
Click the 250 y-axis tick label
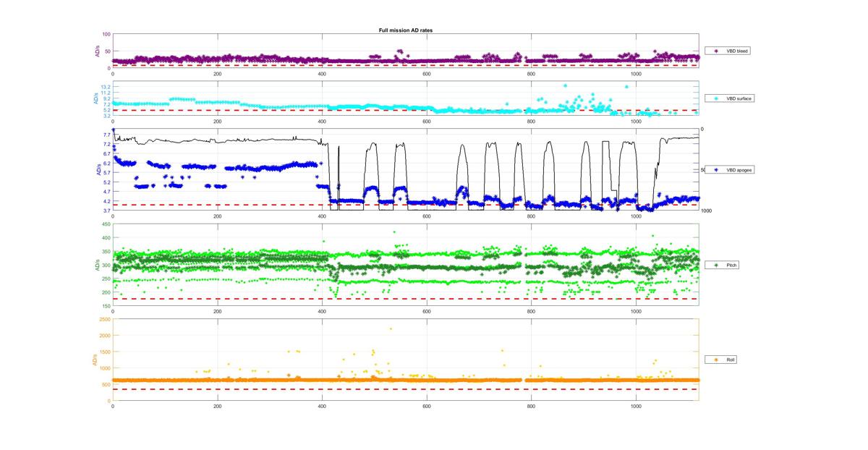point(106,279)
